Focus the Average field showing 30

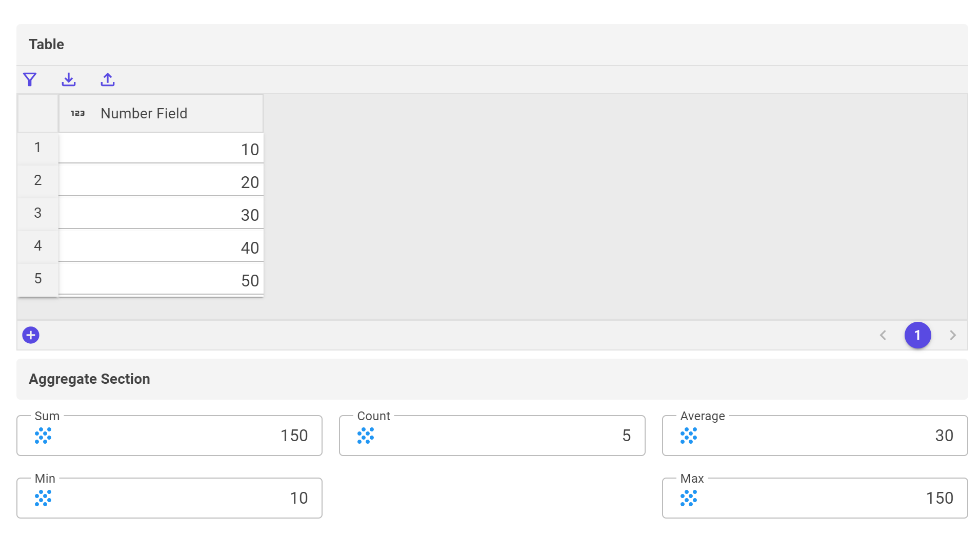[x=815, y=436]
